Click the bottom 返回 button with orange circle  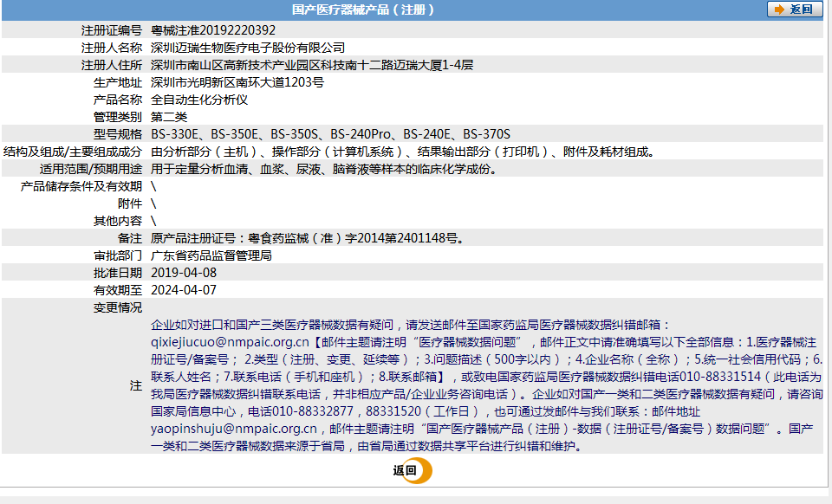413,470
